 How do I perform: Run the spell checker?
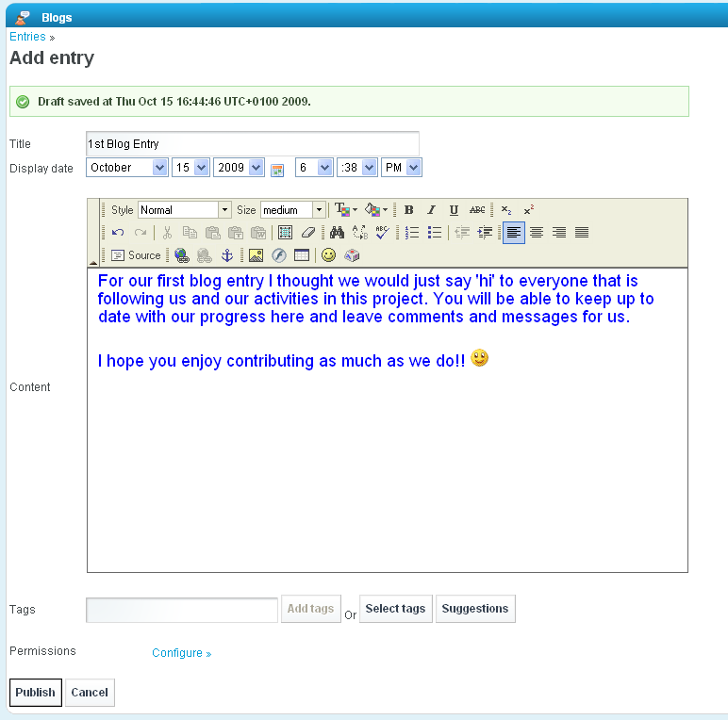coord(382,233)
